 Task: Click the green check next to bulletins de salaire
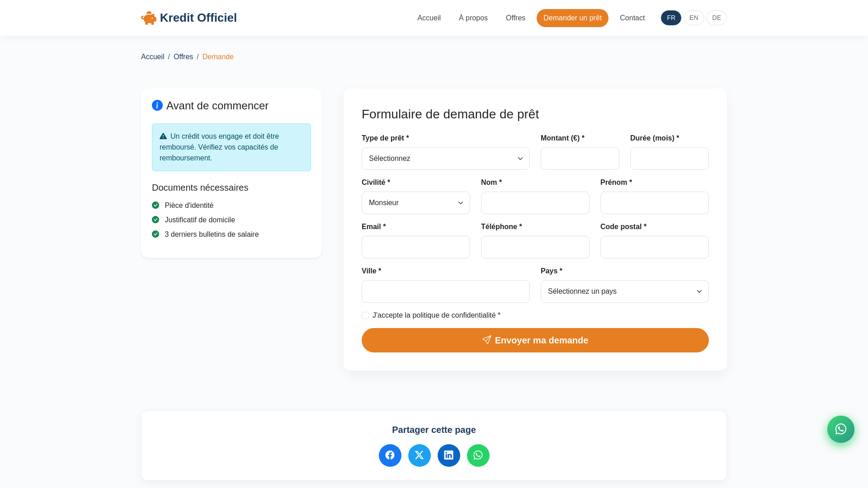(x=156, y=234)
